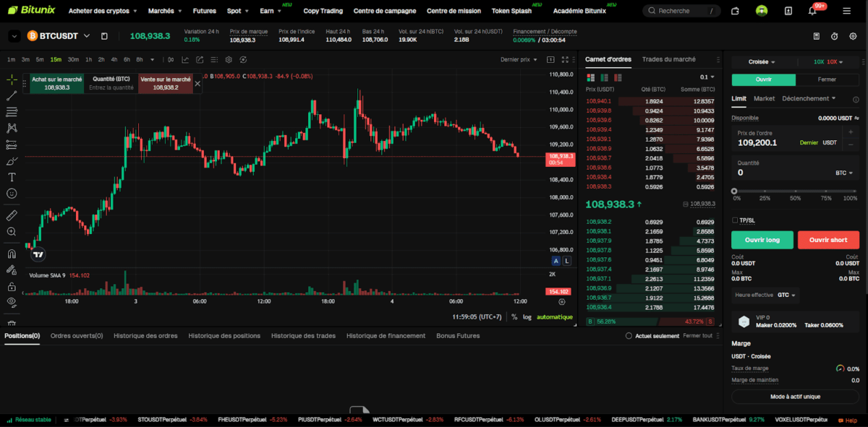Open chart settings gear in toolbar

click(229, 60)
